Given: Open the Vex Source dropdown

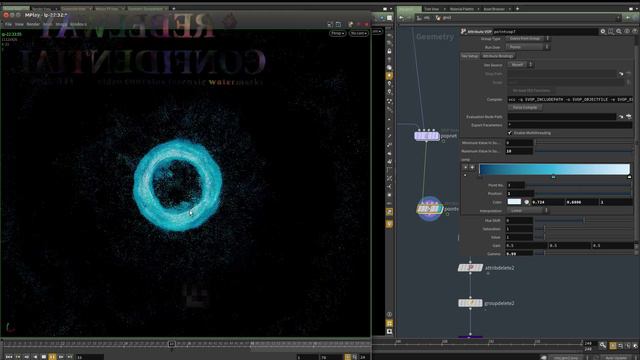Looking at the screenshot, I should (x=520, y=64).
